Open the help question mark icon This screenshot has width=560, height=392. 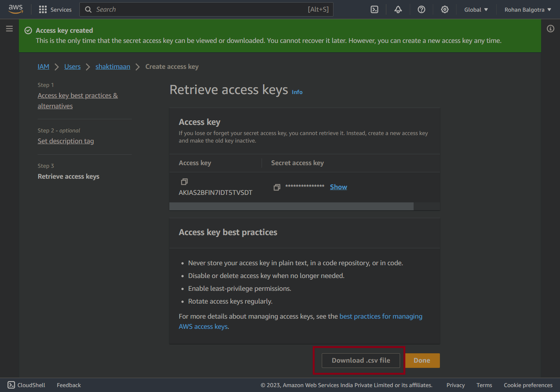[x=422, y=9]
